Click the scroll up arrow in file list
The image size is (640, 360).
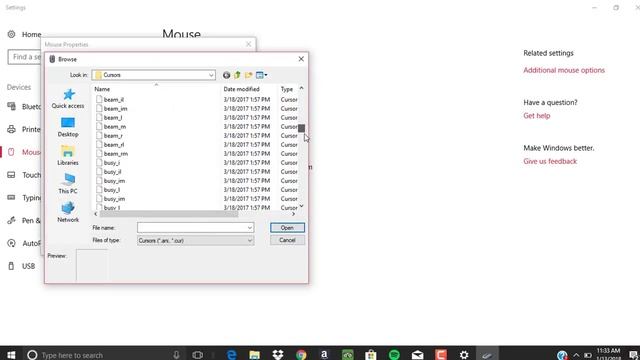pos(301,88)
